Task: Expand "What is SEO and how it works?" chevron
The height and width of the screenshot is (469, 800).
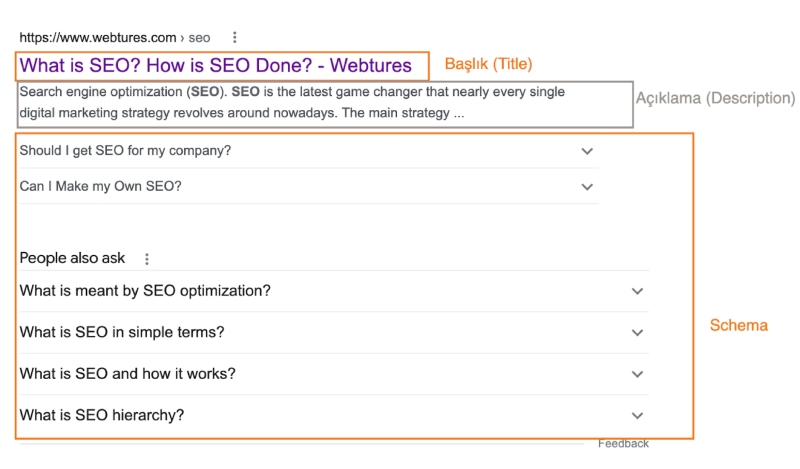Action: [638, 374]
